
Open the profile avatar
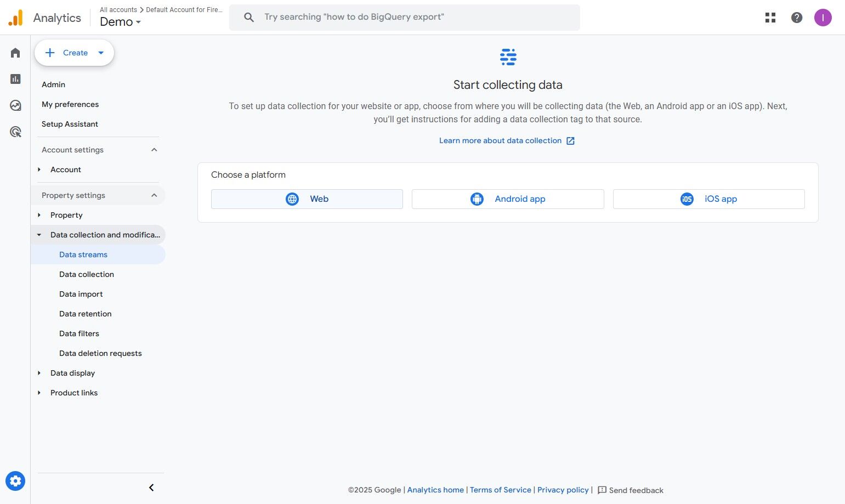pos(823,17)
